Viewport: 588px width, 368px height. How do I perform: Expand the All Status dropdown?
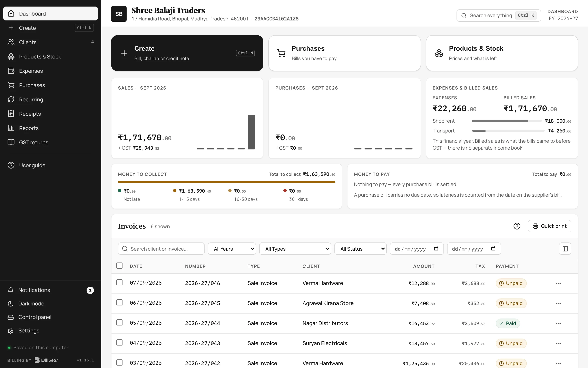coord(360,249)
